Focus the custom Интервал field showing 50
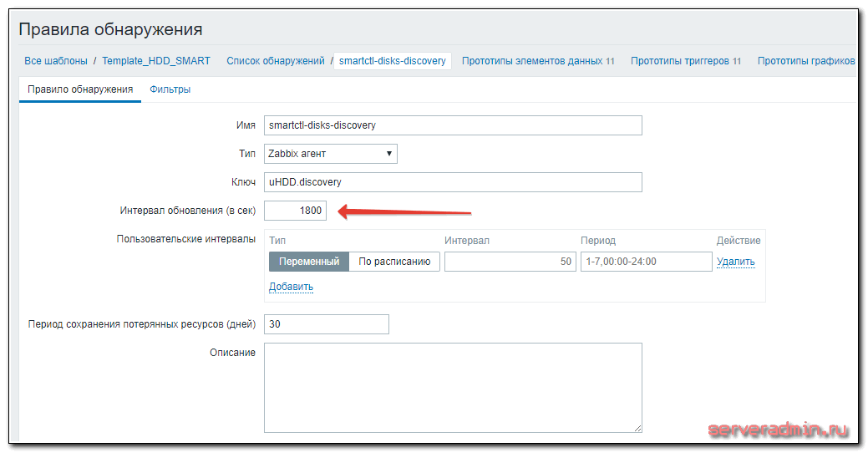Viewport: 868px width, 453px height. click(x=510, y=262)
